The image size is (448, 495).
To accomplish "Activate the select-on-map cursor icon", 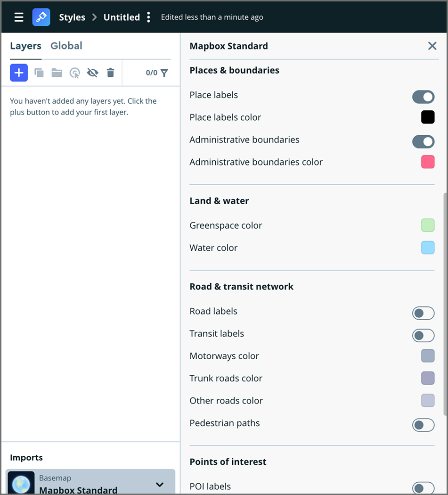I will 75,73.
